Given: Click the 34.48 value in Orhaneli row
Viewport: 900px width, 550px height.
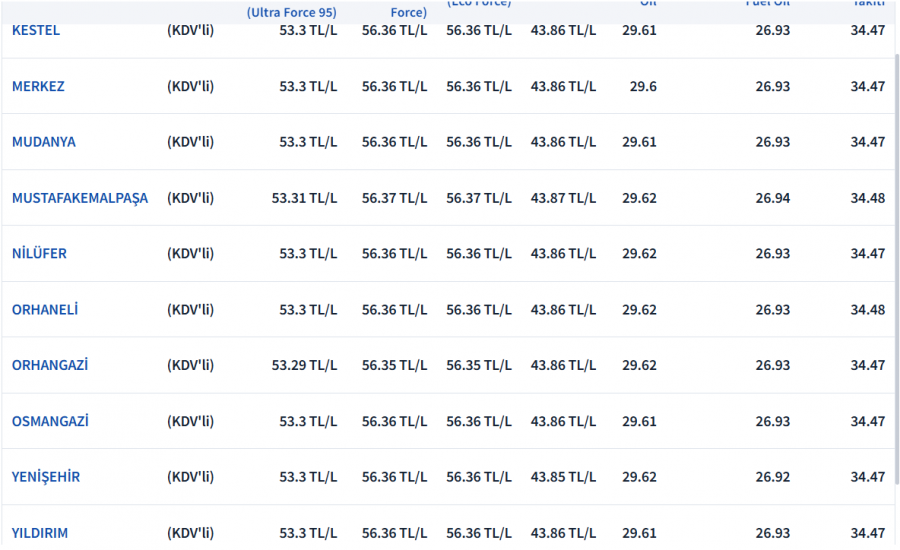Looking at the screenshot, I should 867,310.
